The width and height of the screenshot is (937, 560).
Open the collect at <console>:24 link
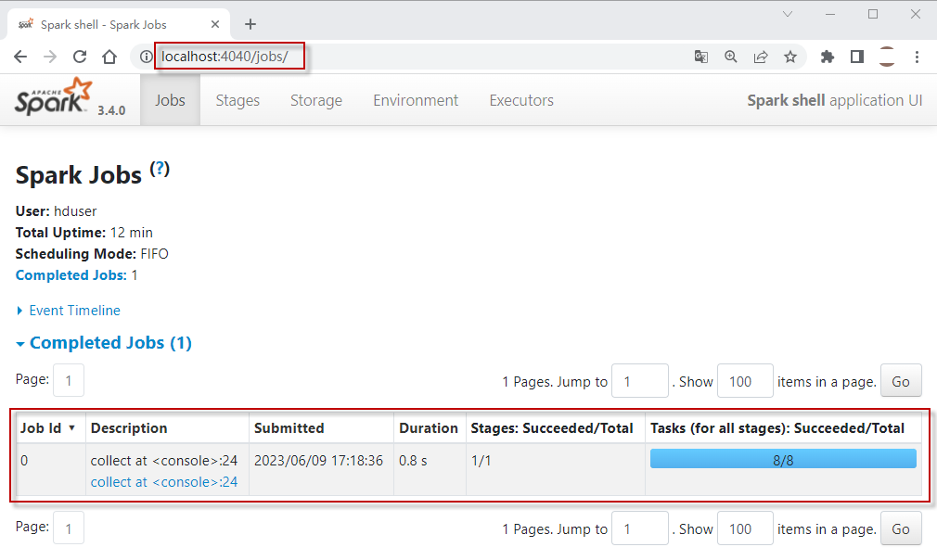tap(164, 482)
